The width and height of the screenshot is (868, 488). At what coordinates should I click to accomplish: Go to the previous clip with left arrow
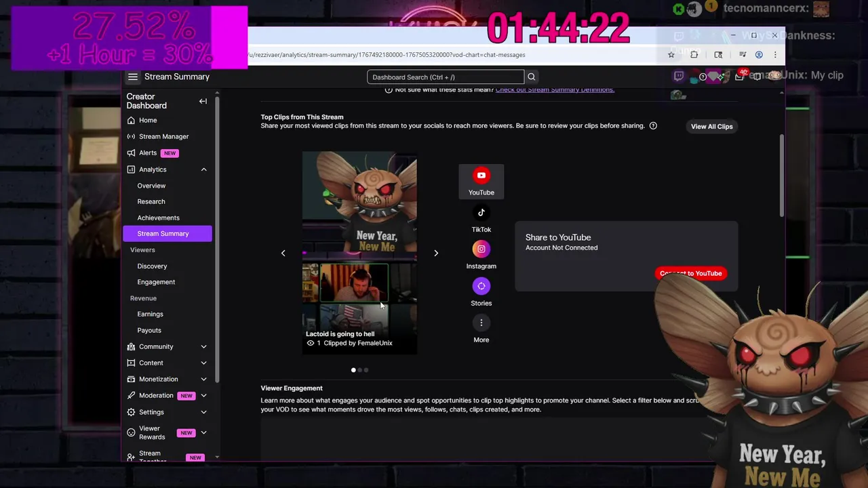coord(283,253)
